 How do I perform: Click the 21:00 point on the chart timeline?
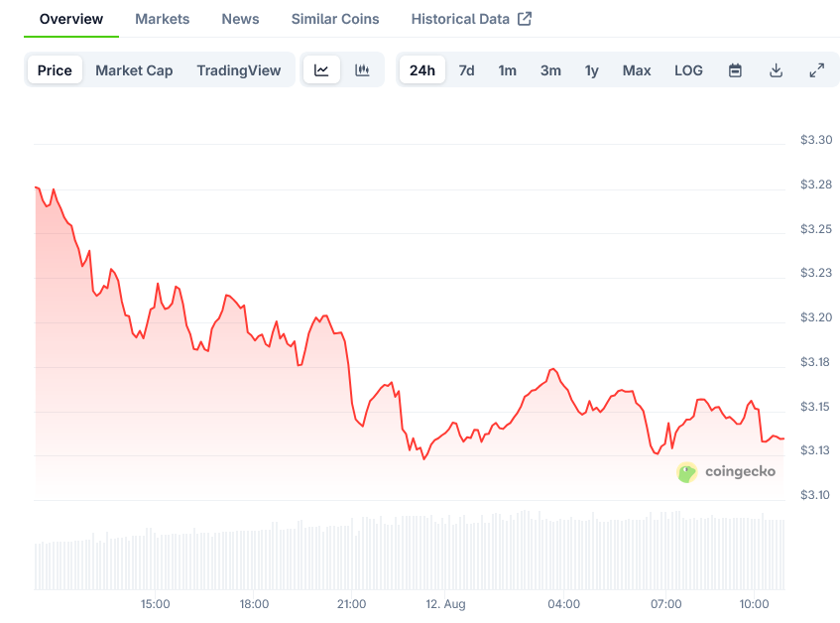point(352,603)
